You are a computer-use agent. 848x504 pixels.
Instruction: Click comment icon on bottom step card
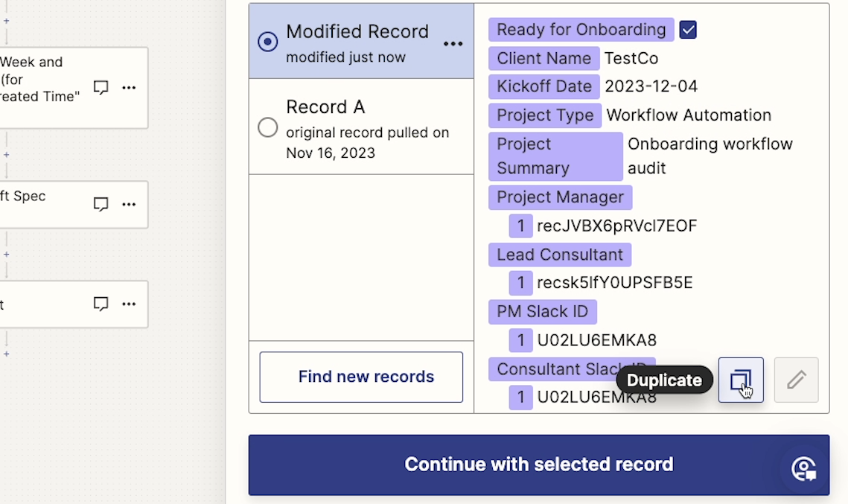tap(101, 304)
